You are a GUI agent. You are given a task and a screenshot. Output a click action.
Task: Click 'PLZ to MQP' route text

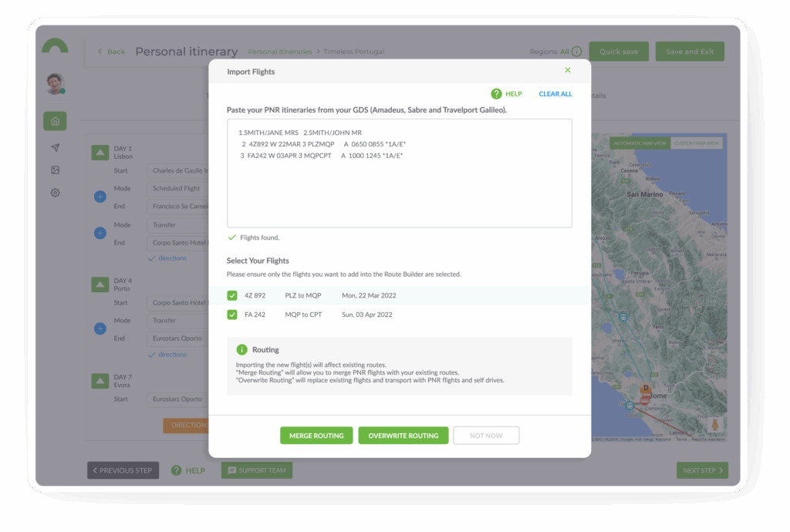[302, 295]
